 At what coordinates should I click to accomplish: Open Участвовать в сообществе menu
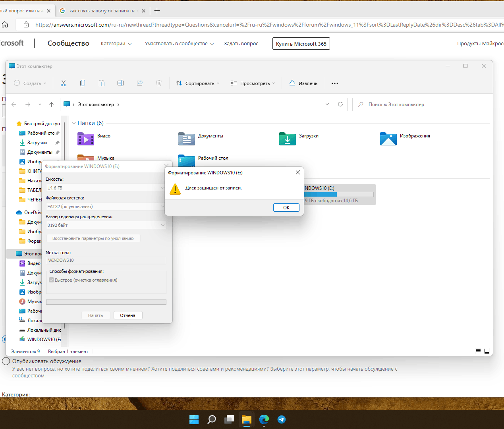[x=179, y=44]
